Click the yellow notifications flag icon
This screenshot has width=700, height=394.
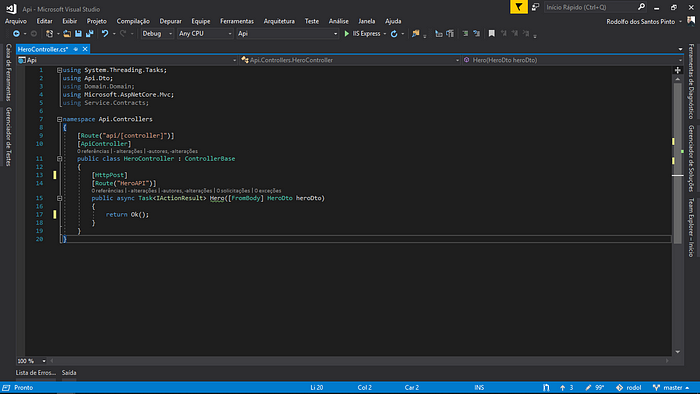518,7
